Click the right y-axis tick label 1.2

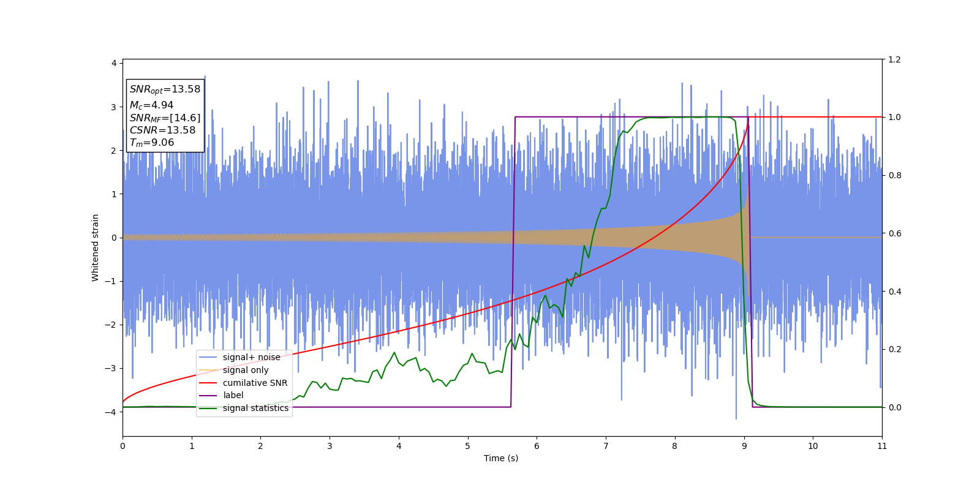coord(894,59)
